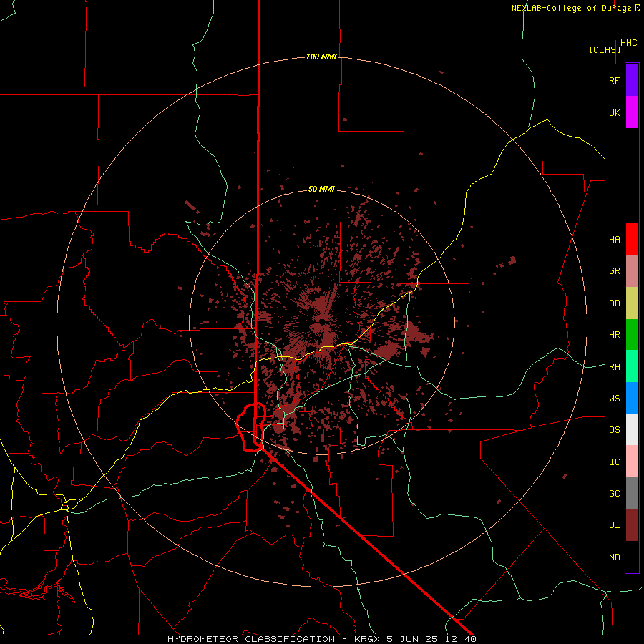Click the [CLAS] units label
The height and width of the screenshot is (644, 644).
[605, 49]
